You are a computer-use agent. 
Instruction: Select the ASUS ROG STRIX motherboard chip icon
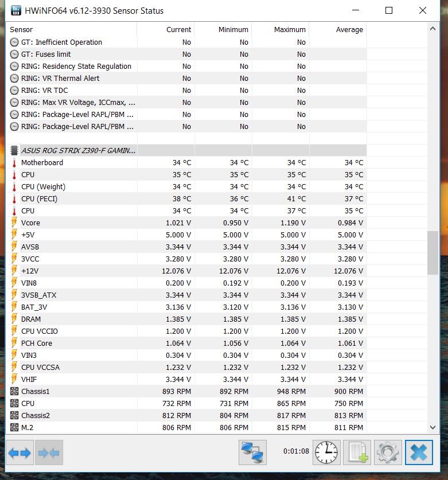[14, 150]
